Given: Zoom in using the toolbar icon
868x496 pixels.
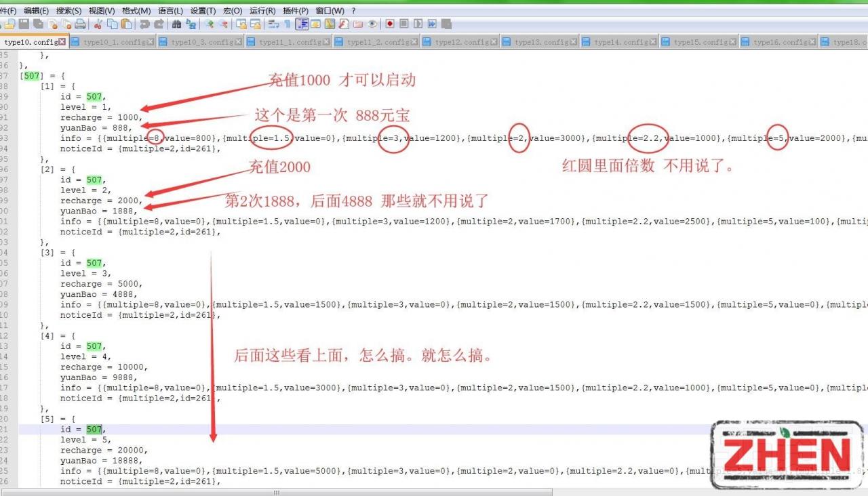Looking at the screenshot, I should [208, 24].
